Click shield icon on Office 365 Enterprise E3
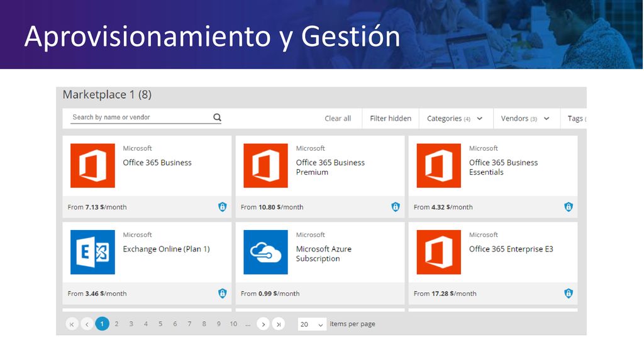 [569, 293]
